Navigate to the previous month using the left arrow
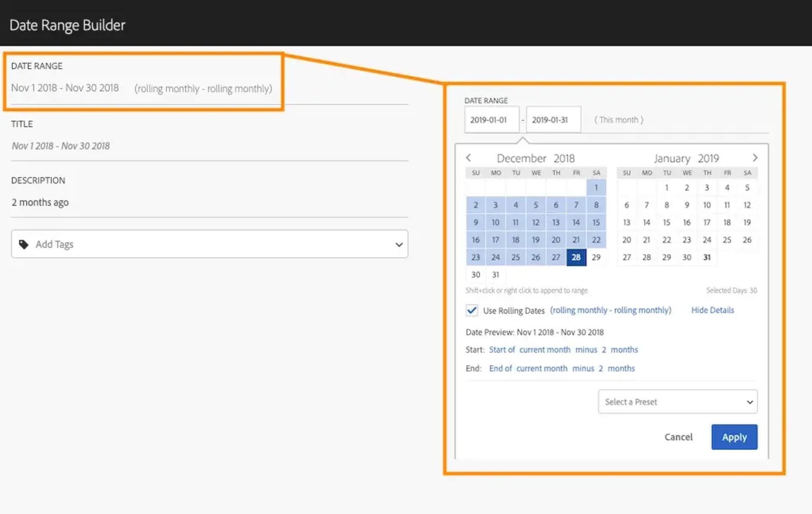The width and height of the screenshot is (812, 514). pyautogui.click(x=469, y=157)
